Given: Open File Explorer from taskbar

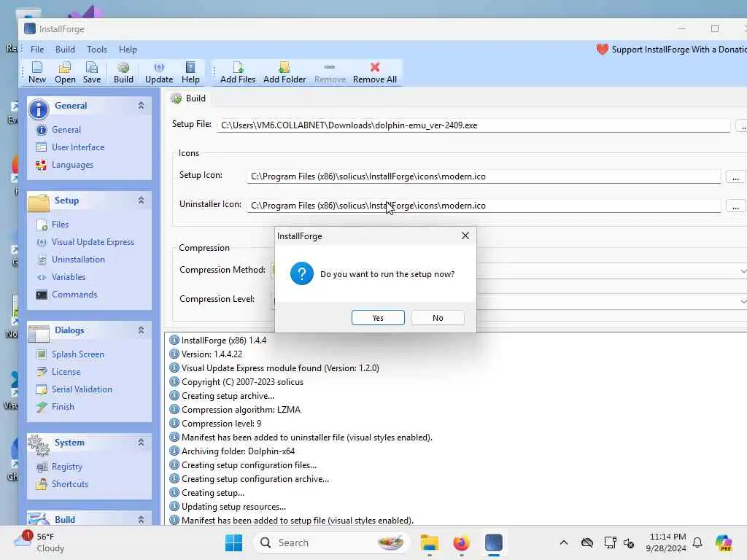Looking at the screenshot, I should [429, 542].
